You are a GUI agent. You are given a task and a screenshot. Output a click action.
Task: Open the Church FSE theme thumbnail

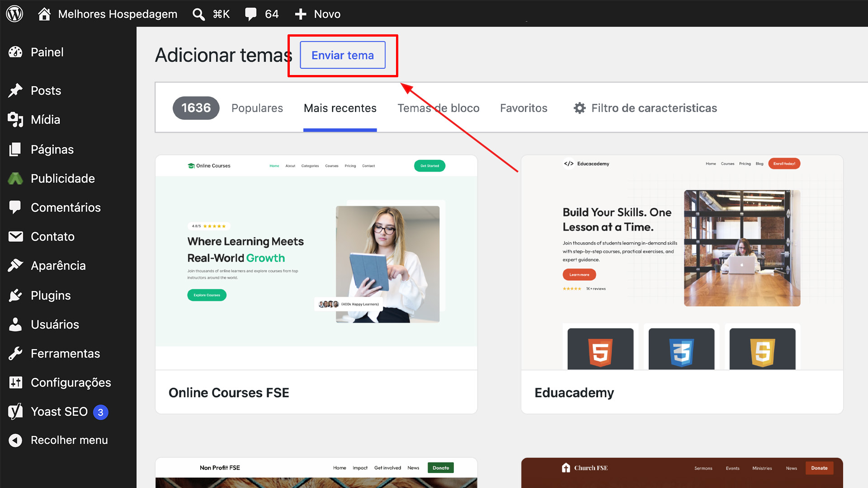(x=682, y=473)
